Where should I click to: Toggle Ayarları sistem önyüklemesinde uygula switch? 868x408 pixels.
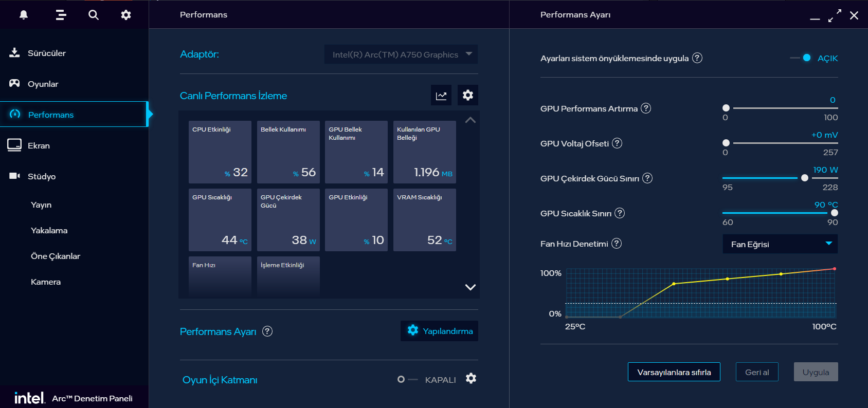click(x=801, y=58)
